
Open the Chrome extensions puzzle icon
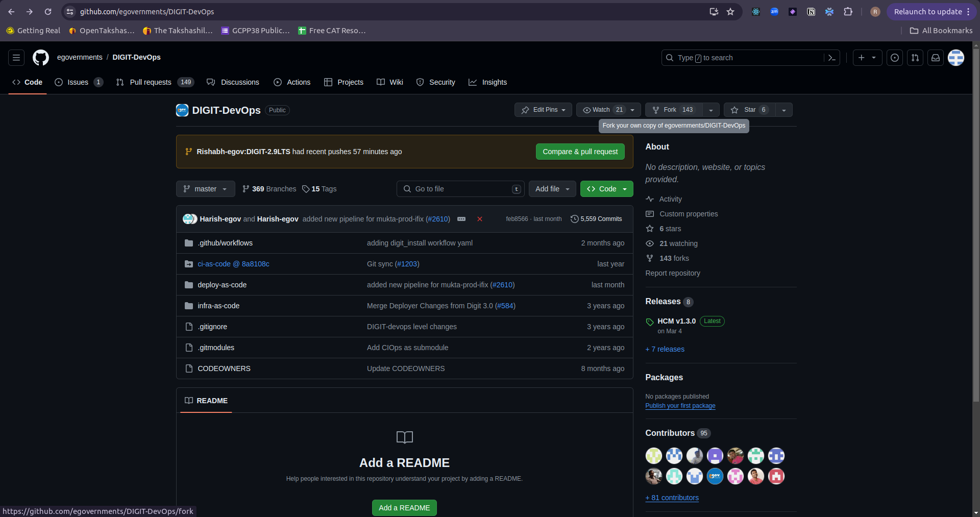pos(848,12)
